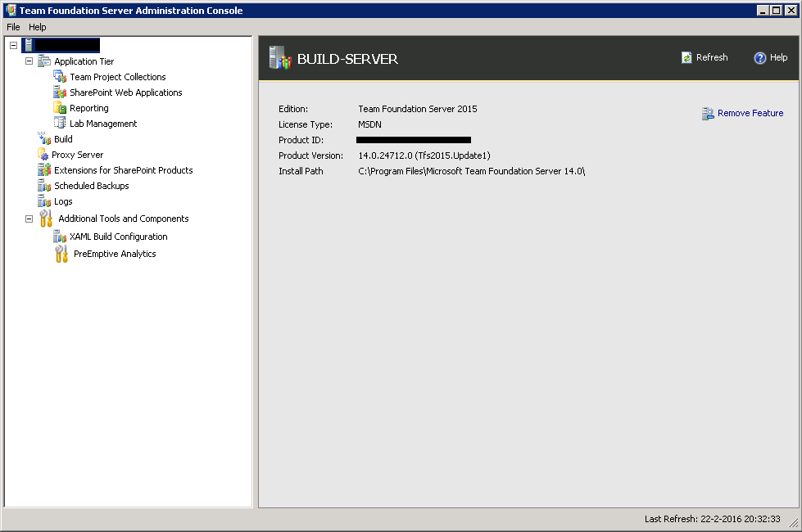Screen dimensions: 802x532
Task: Collapse Additional Tools and Components node
Action: (x=29, y=219)
